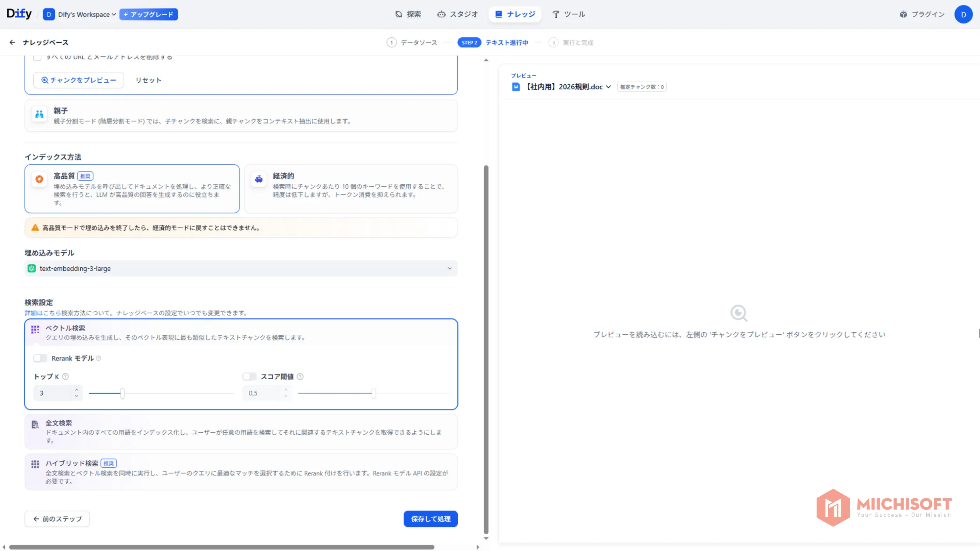
Task: Click the チャンクをプレビュー button
Action: 78,80
